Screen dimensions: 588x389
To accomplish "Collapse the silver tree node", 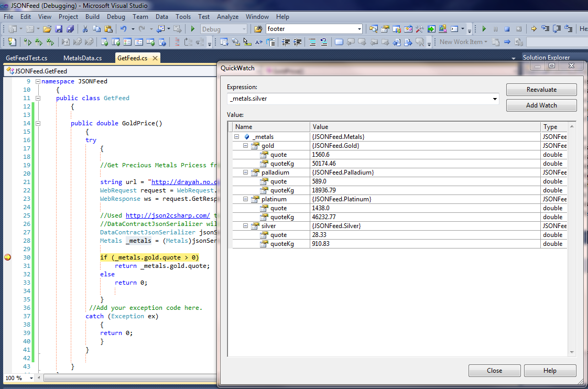I will [246, 226].
